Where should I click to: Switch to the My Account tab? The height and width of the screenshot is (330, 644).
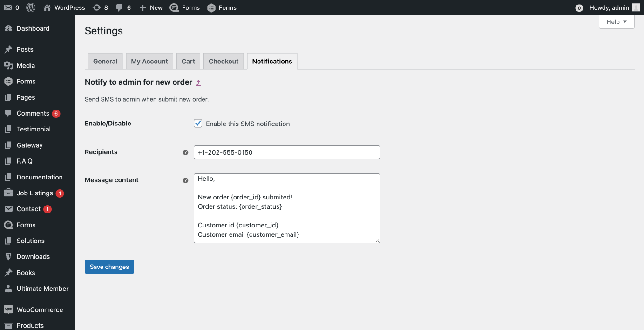[149, 61]
